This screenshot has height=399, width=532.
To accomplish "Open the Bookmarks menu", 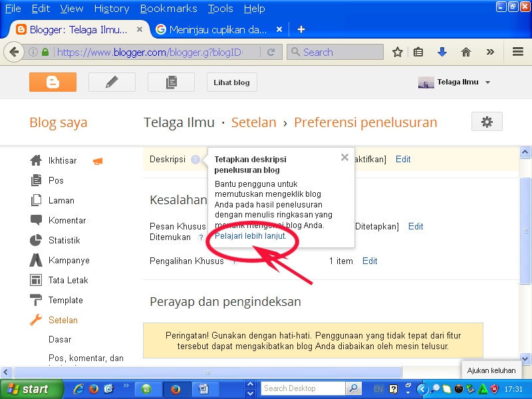I will coord(169,9).
